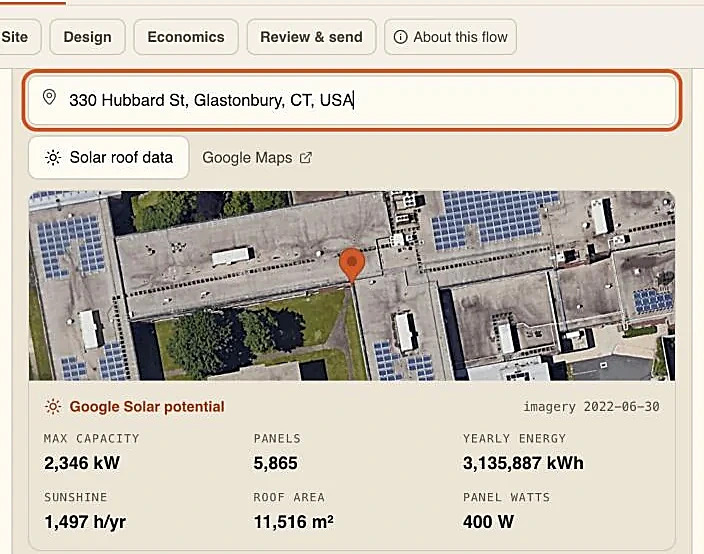
Task: Select the Solar roof data button
Action: pos(109,158)
